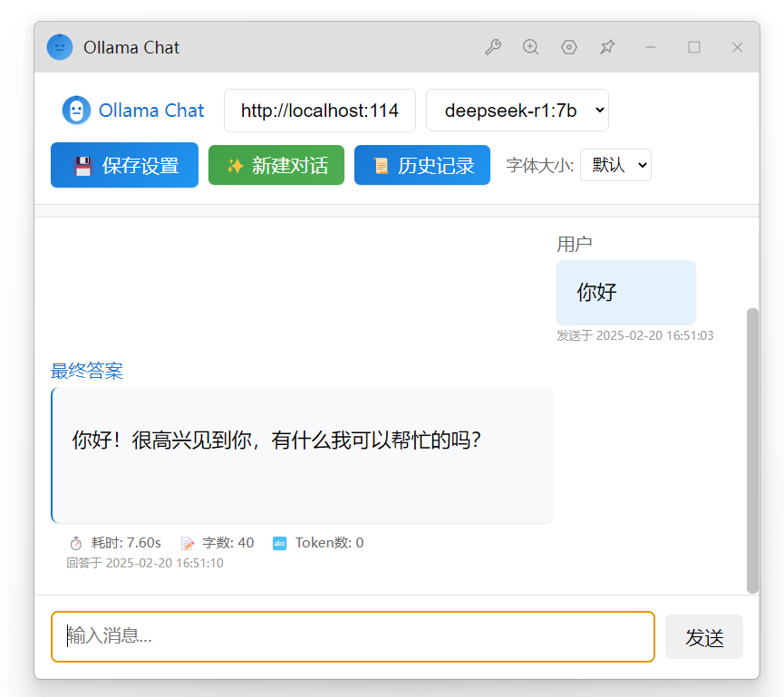Click the 最终答案 heading
Screen dimensions: 784x697
pyautogui.click(x=87, y=371)
